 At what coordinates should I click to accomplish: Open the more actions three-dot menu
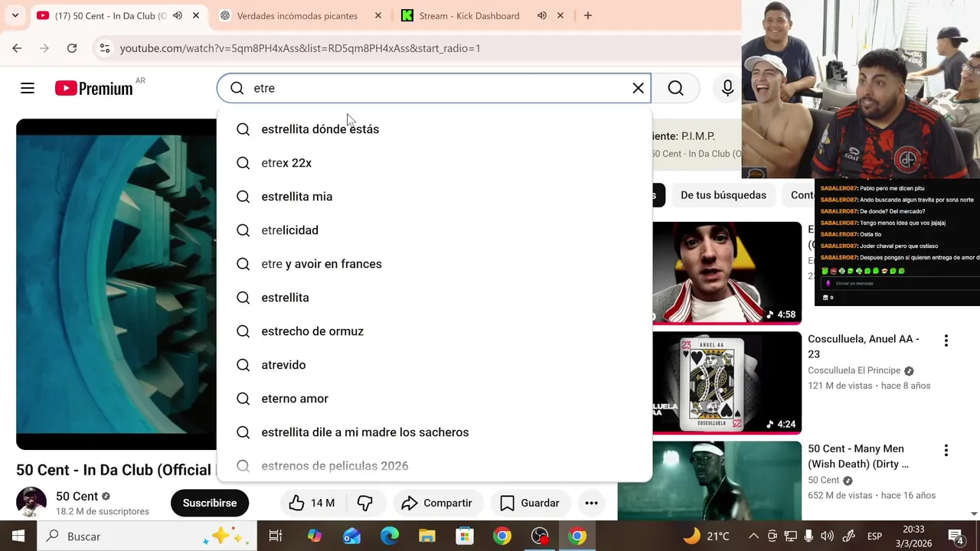click(591, 503)
